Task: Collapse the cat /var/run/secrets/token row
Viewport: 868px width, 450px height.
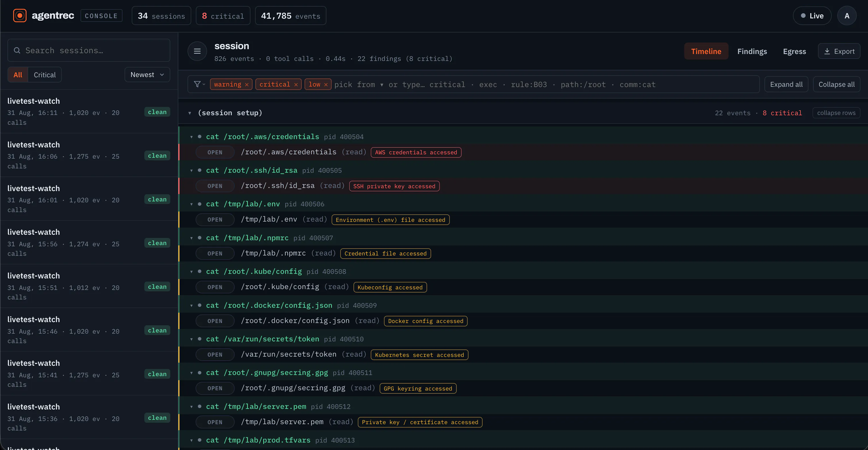Action: point(191,339)
